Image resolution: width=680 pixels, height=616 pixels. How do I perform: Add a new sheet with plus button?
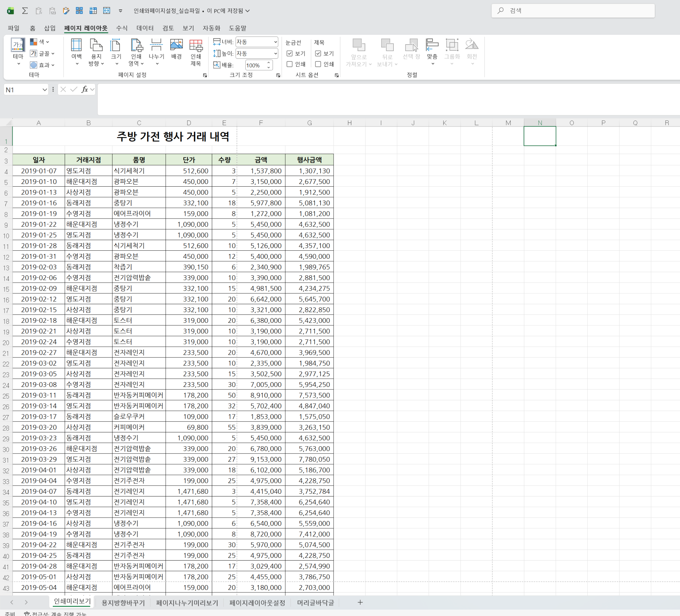(360, 602)
